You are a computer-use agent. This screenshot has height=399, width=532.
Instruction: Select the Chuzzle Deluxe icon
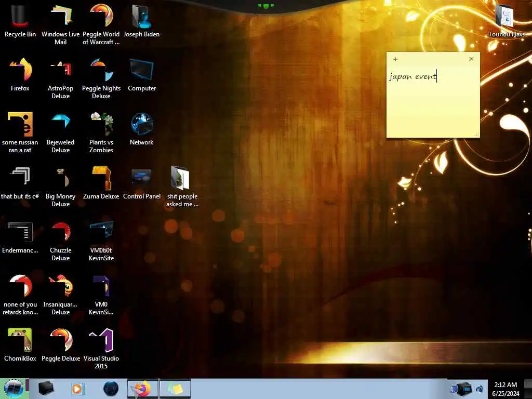click(60, 241)
